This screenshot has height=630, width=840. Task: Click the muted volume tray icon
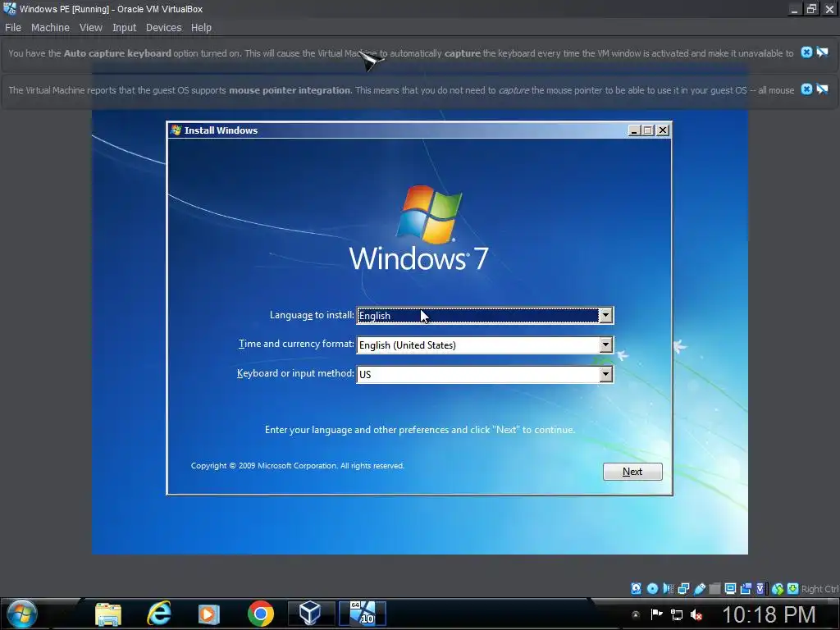click(696, 614)
